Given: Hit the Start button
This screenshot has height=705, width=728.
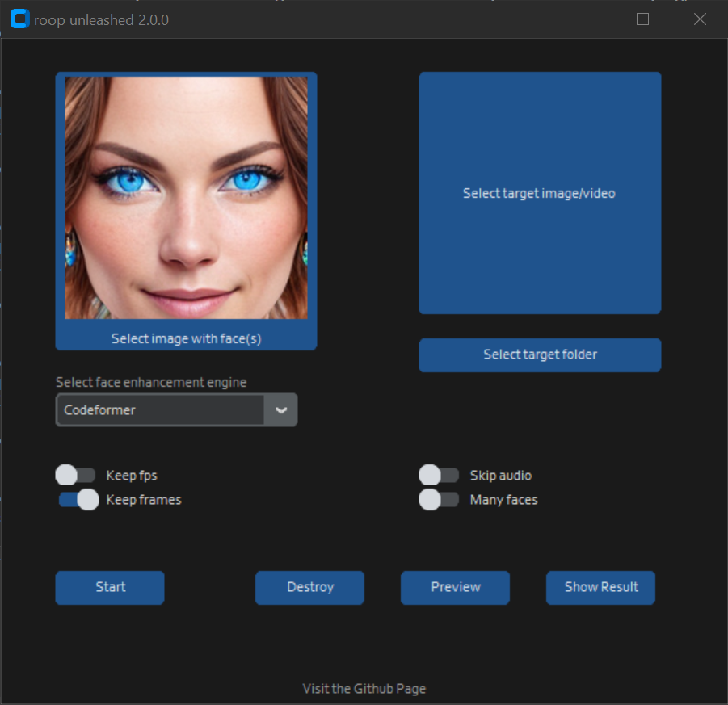Looking at the screenshot, I should tap(110, 587).
